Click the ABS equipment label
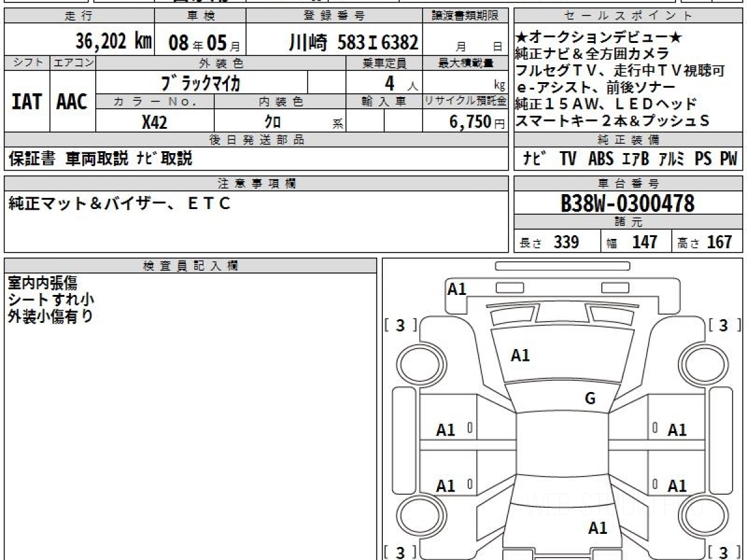This screenshot has height=560, width=747. (600, 159)
